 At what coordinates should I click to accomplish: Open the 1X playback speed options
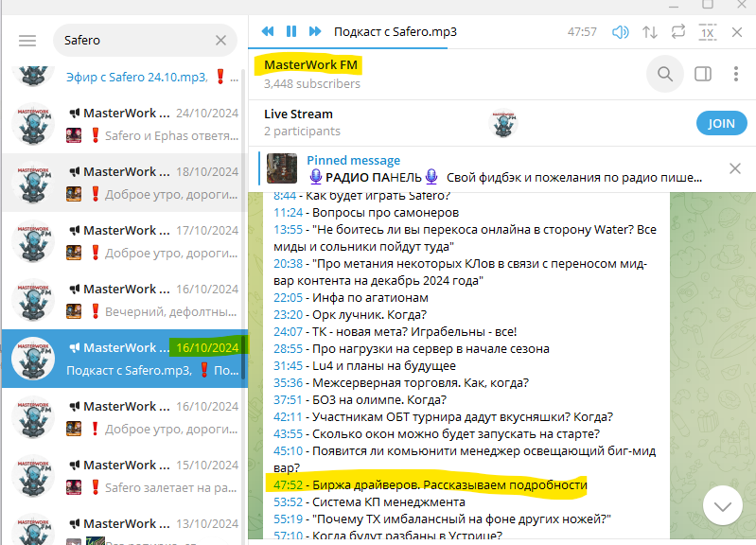tap(707, 31)
